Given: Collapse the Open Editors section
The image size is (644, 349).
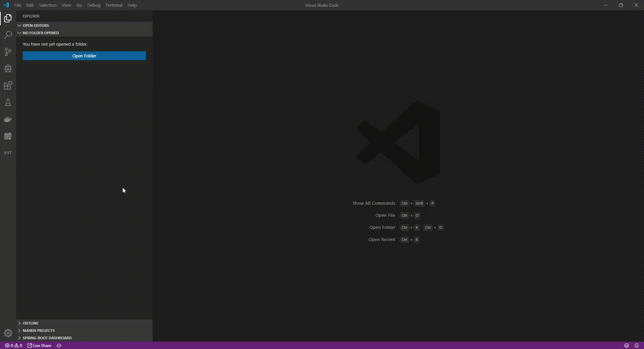Looking at the screenshot, I should (x=84, y=26).
